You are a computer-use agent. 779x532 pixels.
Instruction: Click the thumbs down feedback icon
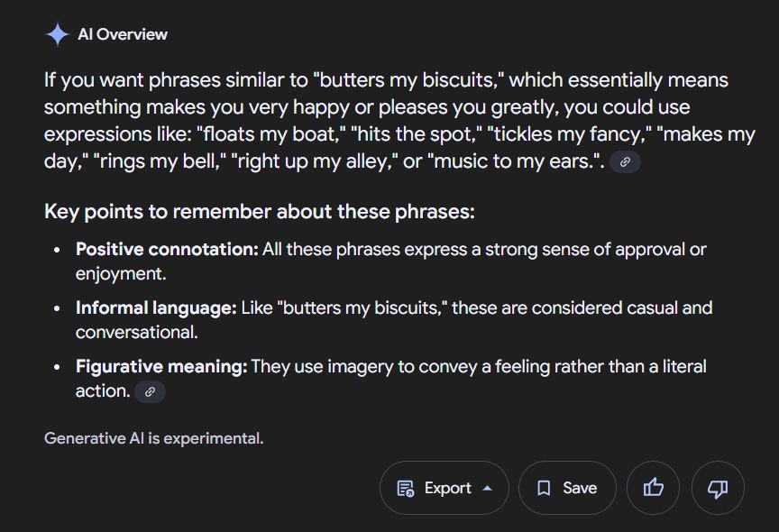click(x=718, y=489)
